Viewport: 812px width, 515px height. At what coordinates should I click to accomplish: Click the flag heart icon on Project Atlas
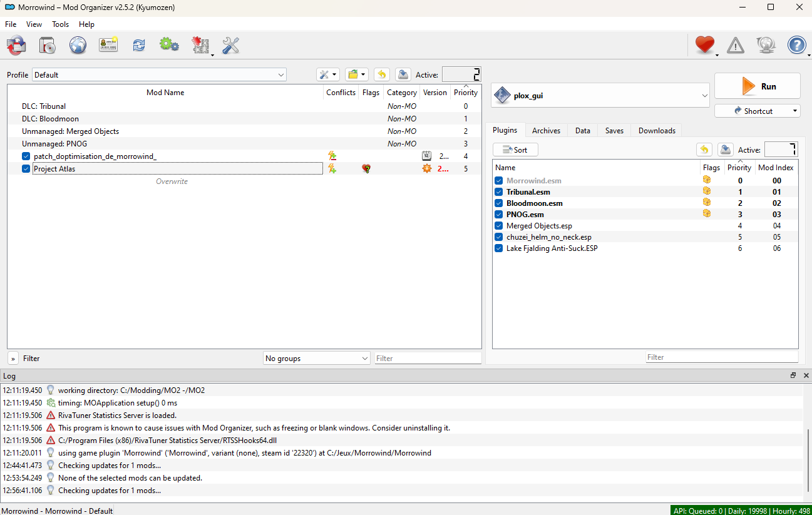[366, 168]
